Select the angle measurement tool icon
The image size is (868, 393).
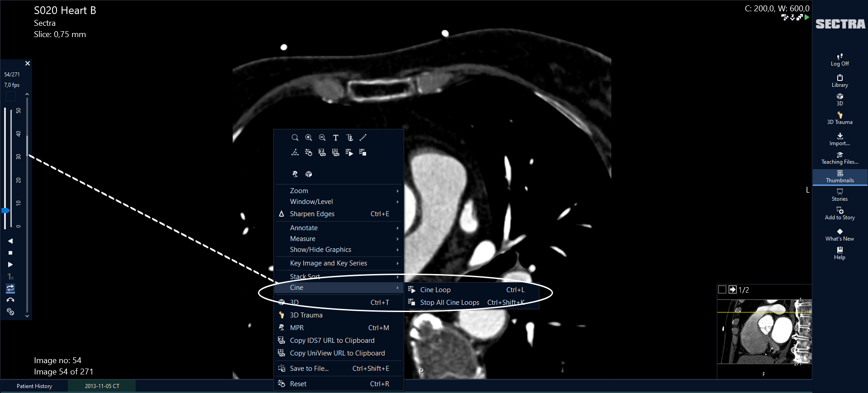(295, 152)
